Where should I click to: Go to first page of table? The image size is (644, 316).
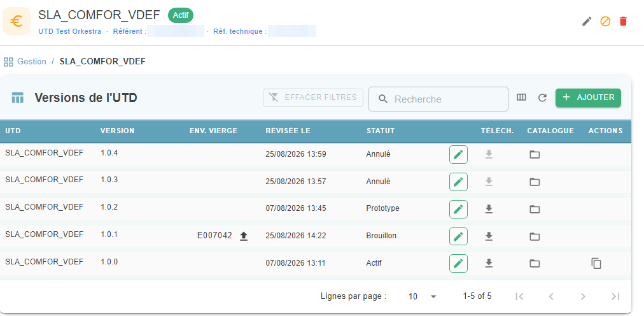[519, 296]
